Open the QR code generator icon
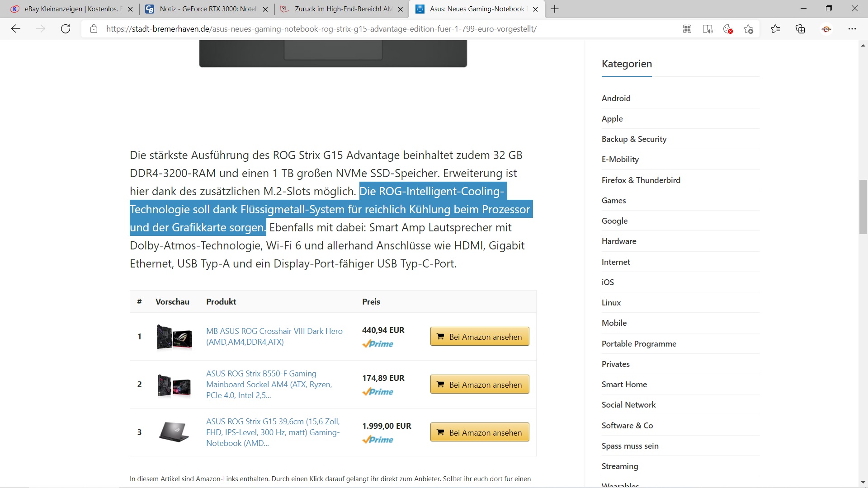The height and width of the screenshot is (488, 868). [x=687, y=29]
